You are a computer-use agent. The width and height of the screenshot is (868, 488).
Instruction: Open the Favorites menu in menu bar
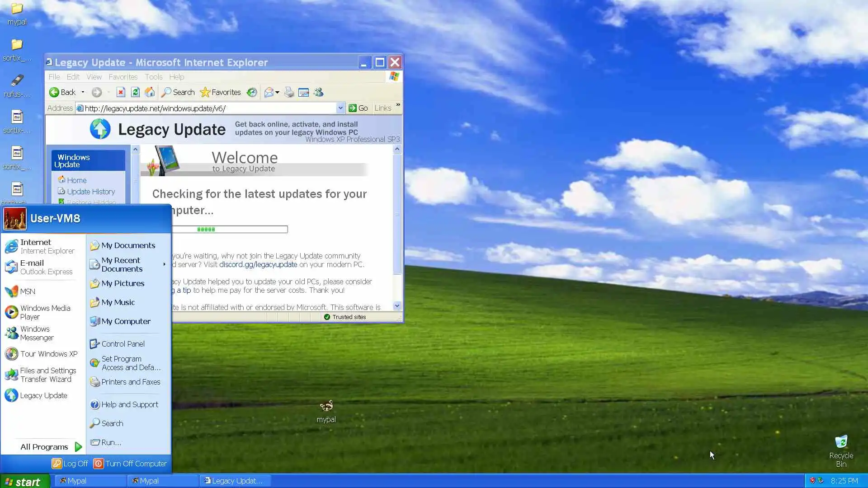point(123,77)
